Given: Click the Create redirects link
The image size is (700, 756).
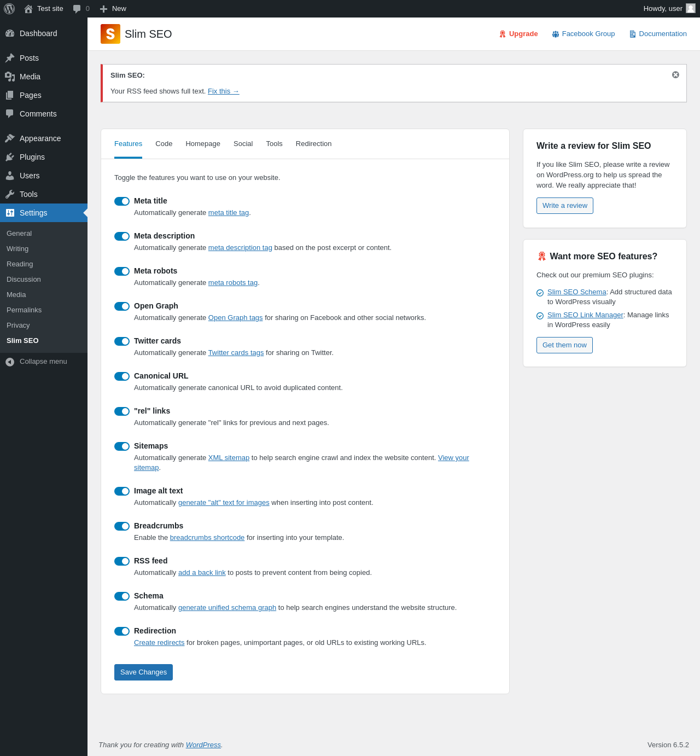Looking at the screenshot, I should pyautogui.click(x=159, y=643).
